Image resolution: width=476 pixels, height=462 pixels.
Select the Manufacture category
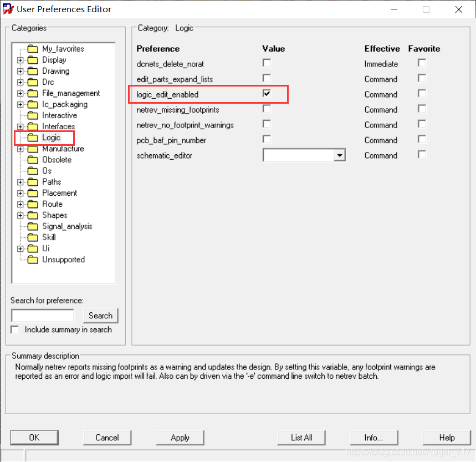pos(63,149)
